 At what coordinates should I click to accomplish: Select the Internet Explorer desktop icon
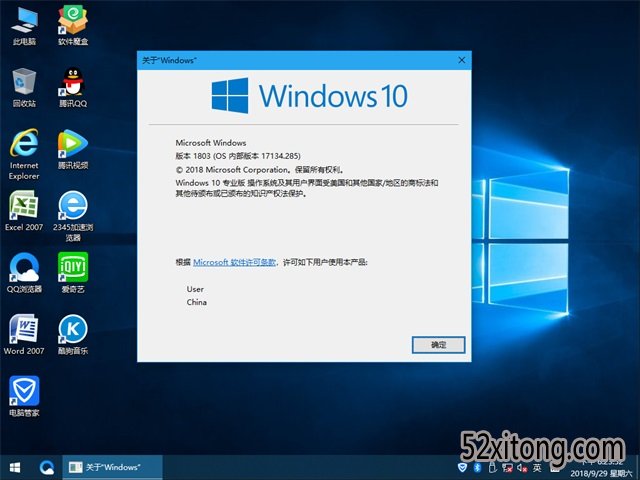pyautogui.click(x=24, y=155)
